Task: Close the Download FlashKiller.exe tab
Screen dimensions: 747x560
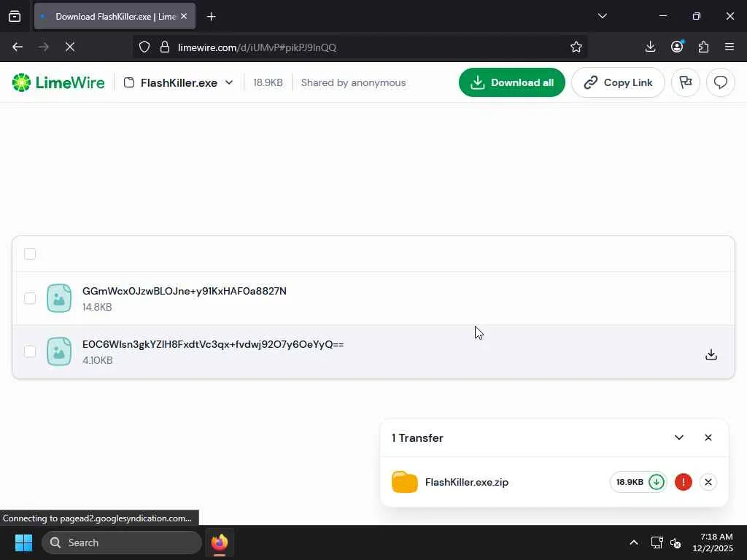Action: click(184, 16)
